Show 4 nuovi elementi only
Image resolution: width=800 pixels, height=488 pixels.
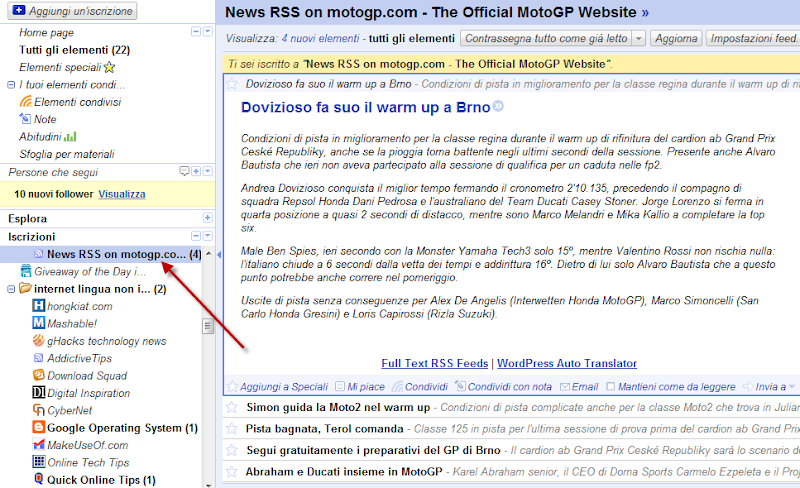point(320,38)
